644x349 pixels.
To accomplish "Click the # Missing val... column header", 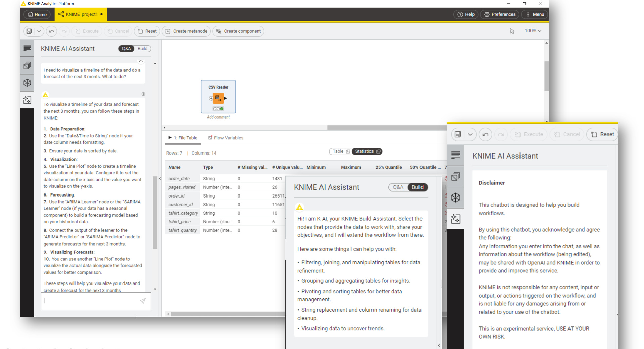I will [252, 167].
